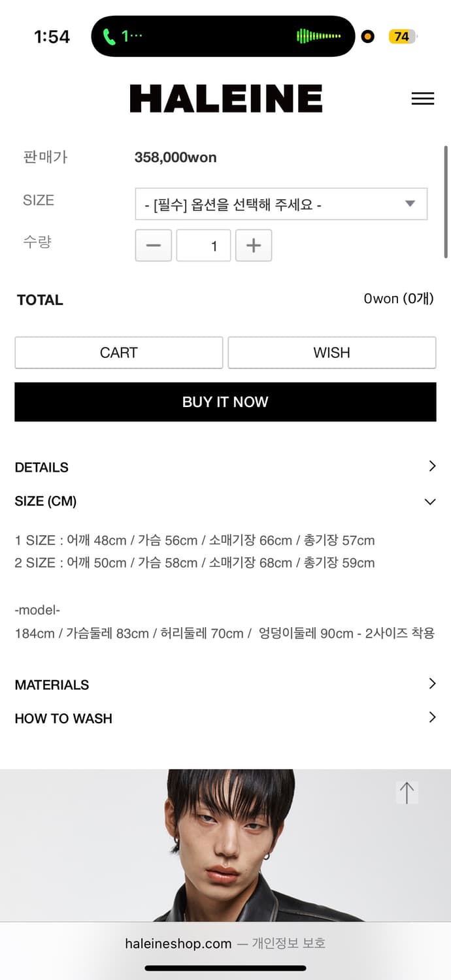
Task: Decrease quantity with minus button
Action: click(154, 246)
